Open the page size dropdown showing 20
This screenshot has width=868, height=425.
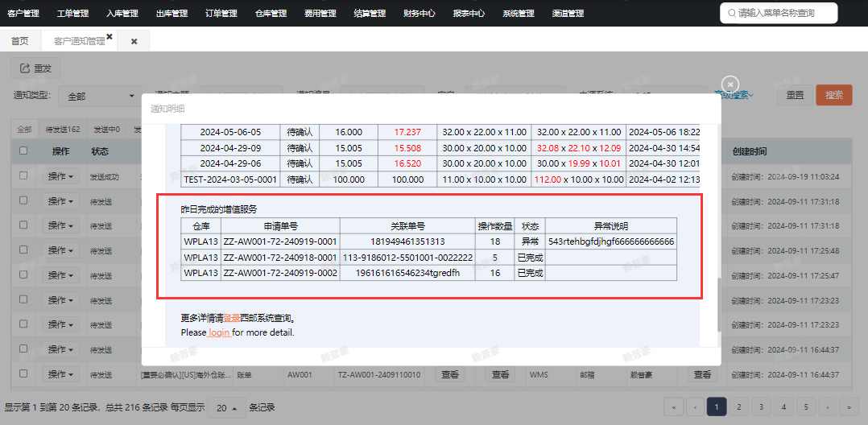[226, 408]
